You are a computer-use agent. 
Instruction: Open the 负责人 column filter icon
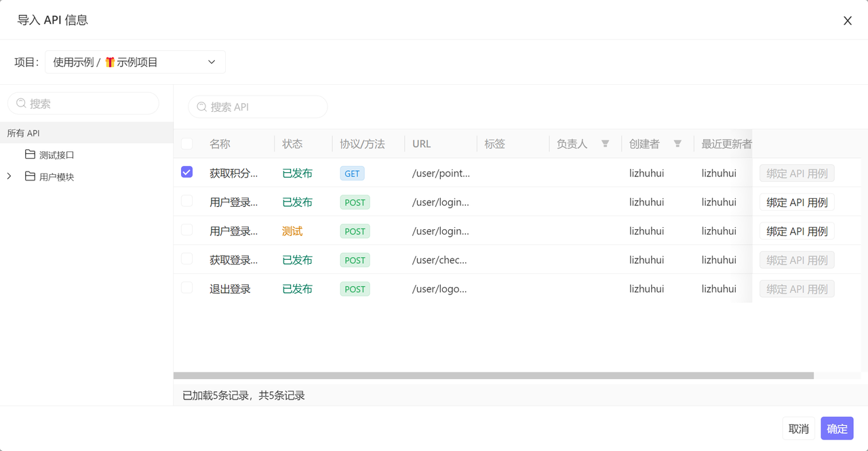pos(606,144)
